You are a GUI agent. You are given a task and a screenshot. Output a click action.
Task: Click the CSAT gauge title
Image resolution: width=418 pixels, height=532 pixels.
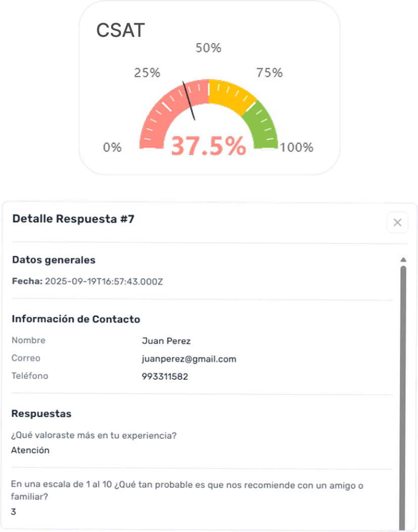[120, 31]
